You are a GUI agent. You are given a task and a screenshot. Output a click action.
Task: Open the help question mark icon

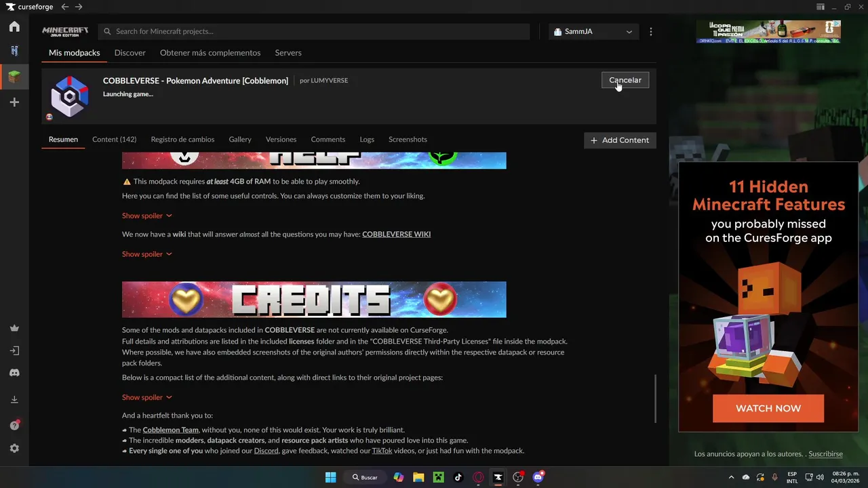pos(14,425)
